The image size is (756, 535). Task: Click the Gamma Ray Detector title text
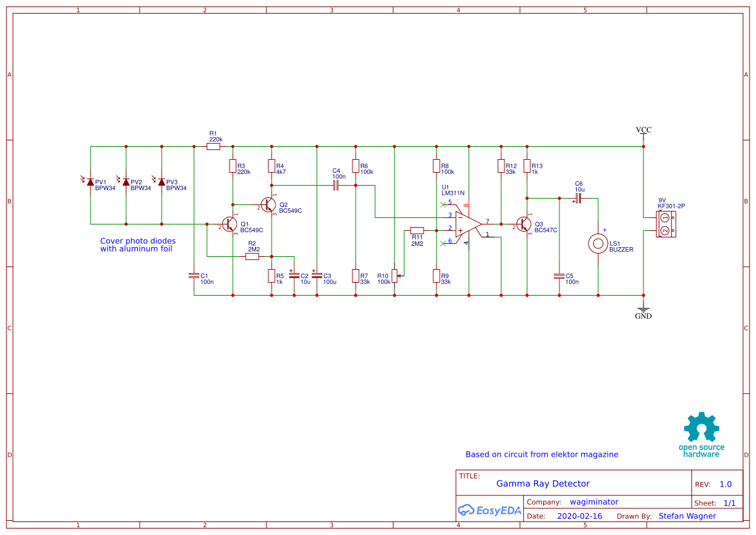pos(543,483)
